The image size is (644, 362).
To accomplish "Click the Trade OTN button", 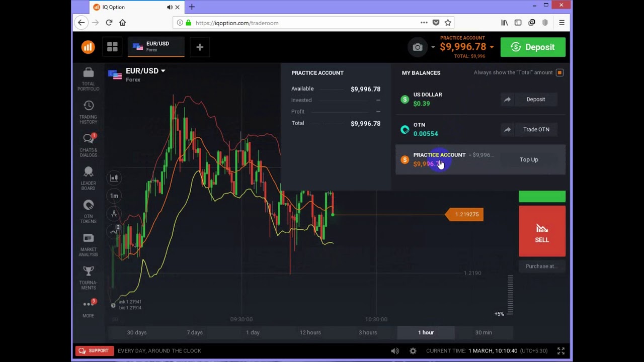I will 536,130.
